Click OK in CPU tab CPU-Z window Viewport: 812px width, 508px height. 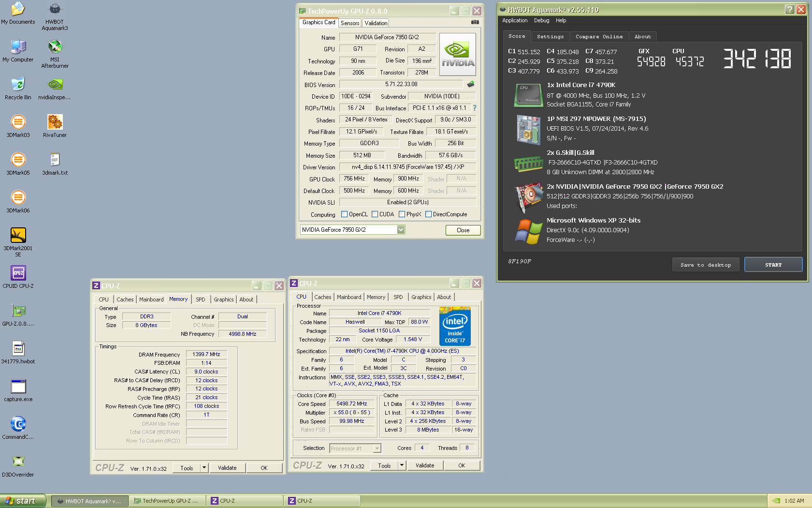(x=462, y=465)
